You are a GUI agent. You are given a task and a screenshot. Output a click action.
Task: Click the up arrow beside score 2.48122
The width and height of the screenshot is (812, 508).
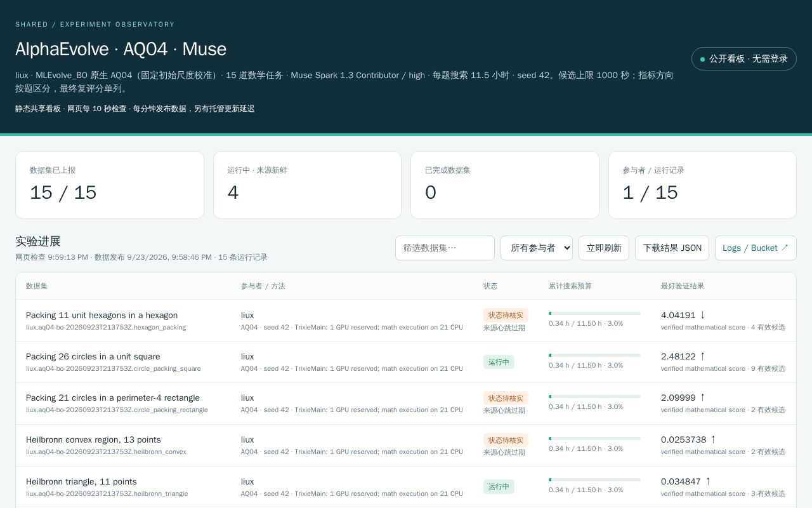[x=703, y=356]
